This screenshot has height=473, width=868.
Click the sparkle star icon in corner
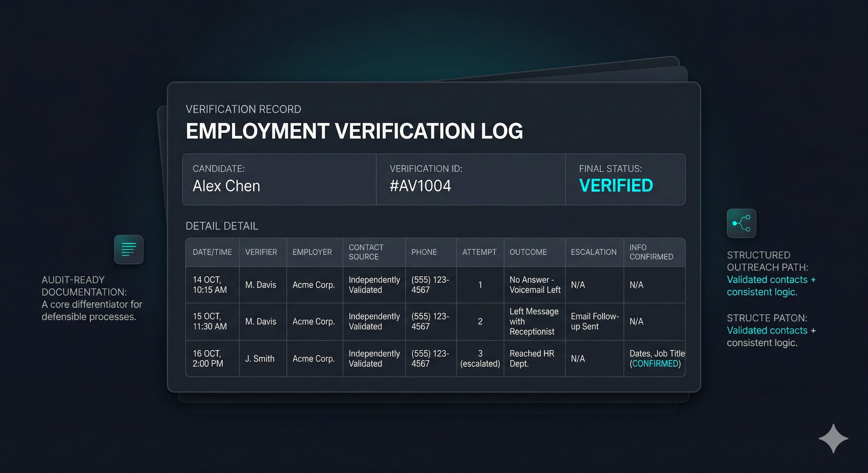(833, 438)
